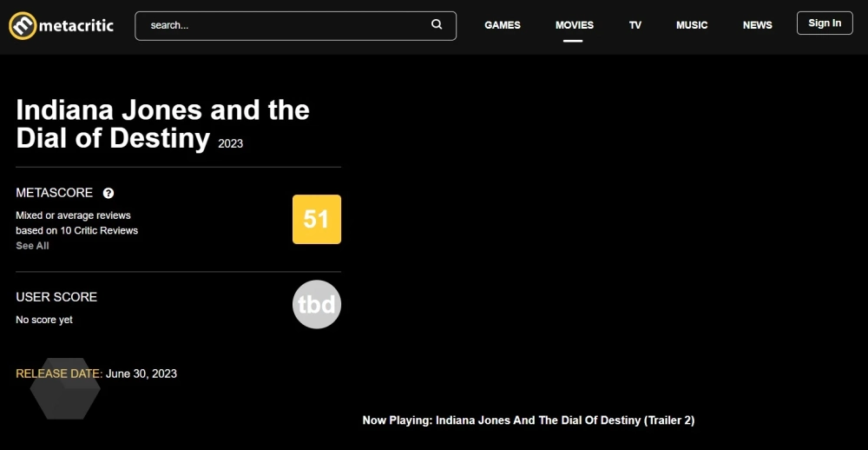Open the MUSIC navigation item
Viewport: 868px width, 450px height.
692,25
